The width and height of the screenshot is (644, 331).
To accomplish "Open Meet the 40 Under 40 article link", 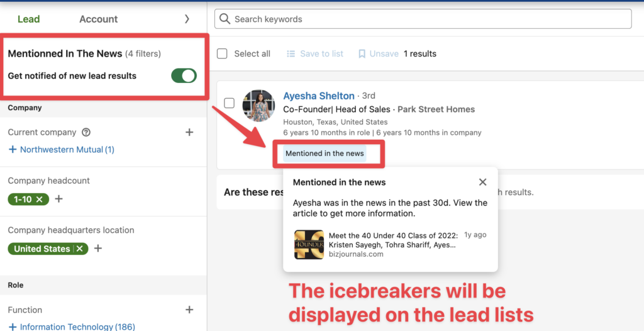I will (393, 240).
